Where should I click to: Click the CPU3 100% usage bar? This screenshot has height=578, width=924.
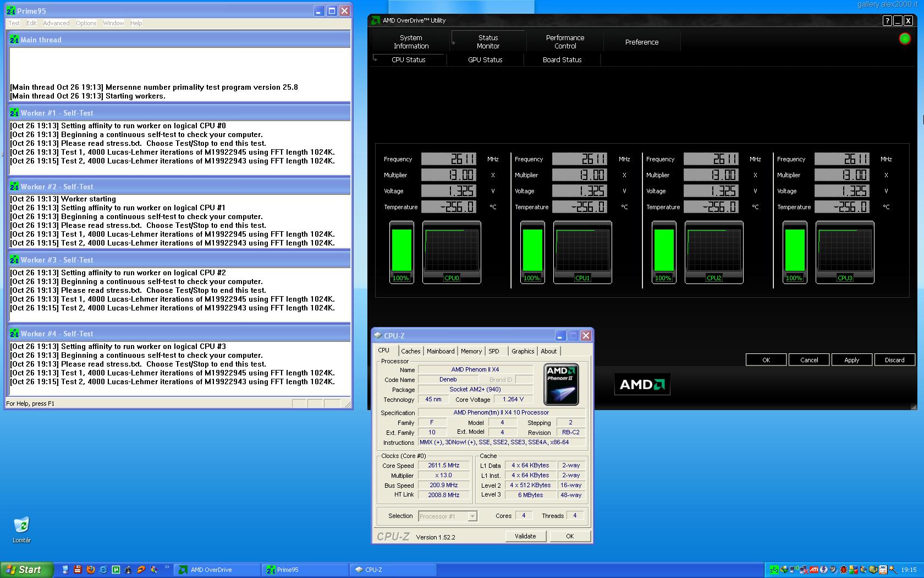795,252
